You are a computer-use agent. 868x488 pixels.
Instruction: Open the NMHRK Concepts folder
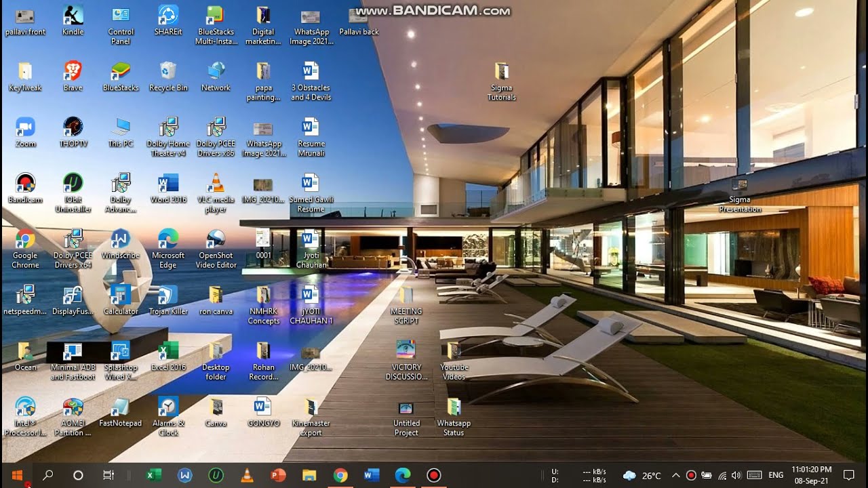[263, 305]
